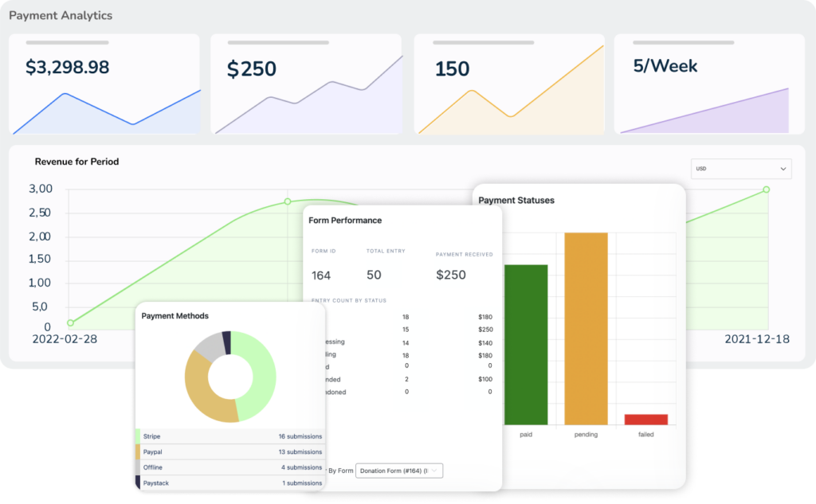Click the Paypal tan legend swatch
The image size is (816, 504).
(138, 452)
